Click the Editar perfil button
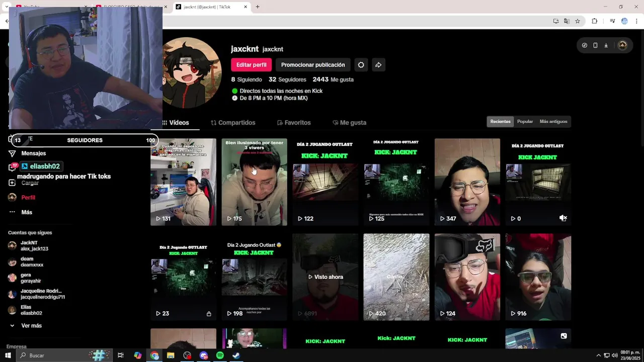 [x=251, y=65]
